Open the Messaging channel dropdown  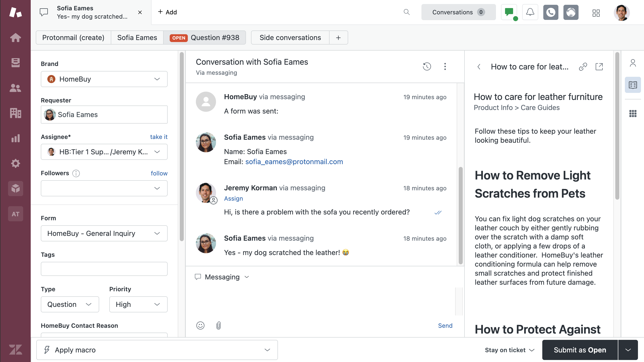[x=222, y=277]
